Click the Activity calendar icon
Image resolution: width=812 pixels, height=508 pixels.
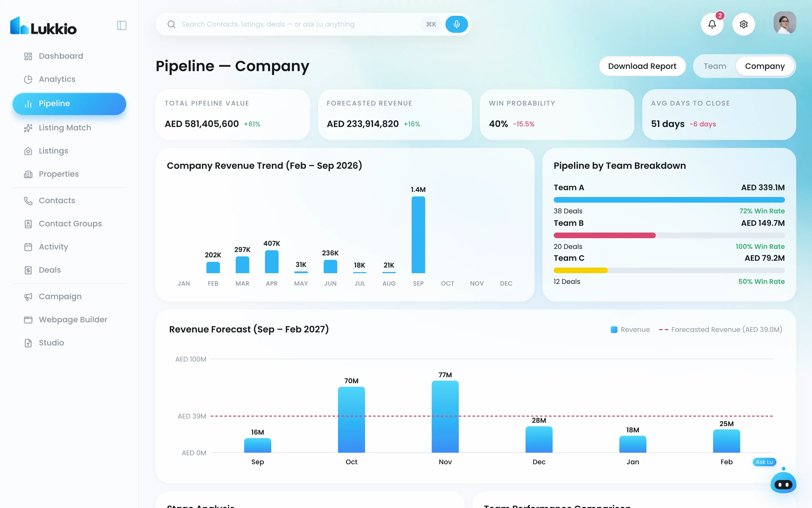tap(28, 247)
